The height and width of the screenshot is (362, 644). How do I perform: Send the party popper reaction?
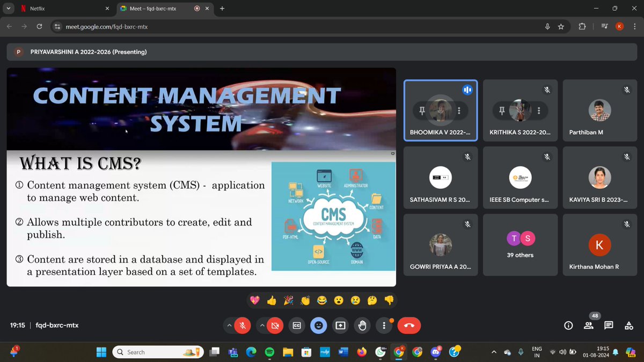click(288, 300)
